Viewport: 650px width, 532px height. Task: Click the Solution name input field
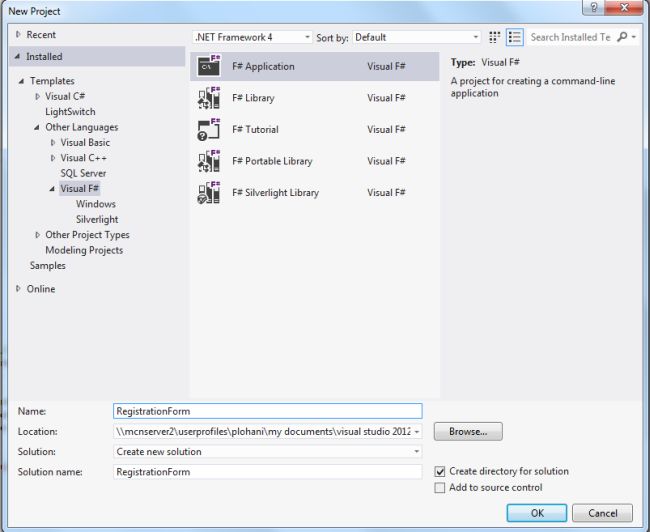268,472
